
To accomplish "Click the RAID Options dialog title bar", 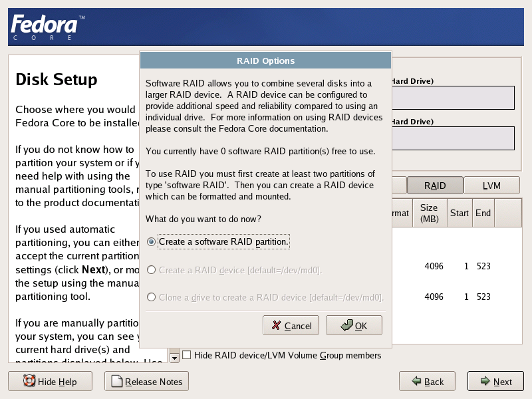I will click(265, 61).
